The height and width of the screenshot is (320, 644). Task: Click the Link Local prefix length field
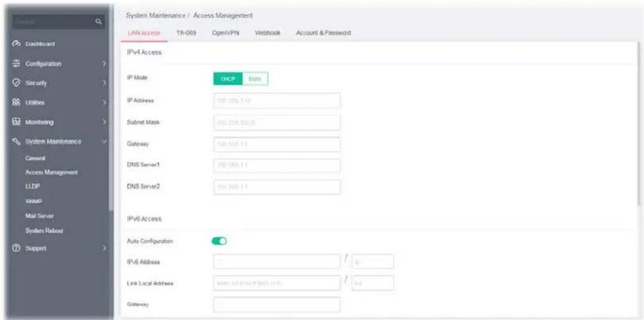click(373, 283)
